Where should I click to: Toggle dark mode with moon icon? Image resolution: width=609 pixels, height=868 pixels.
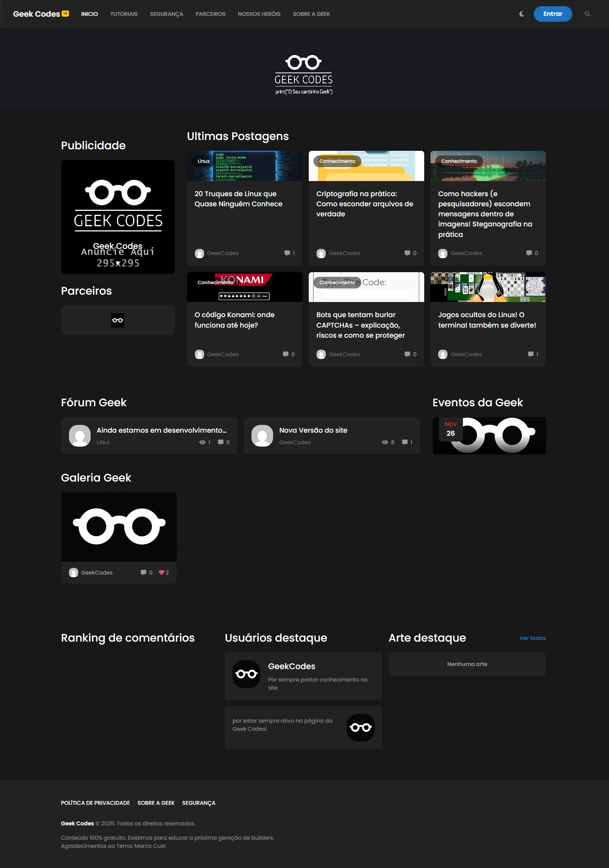point(522,14)
